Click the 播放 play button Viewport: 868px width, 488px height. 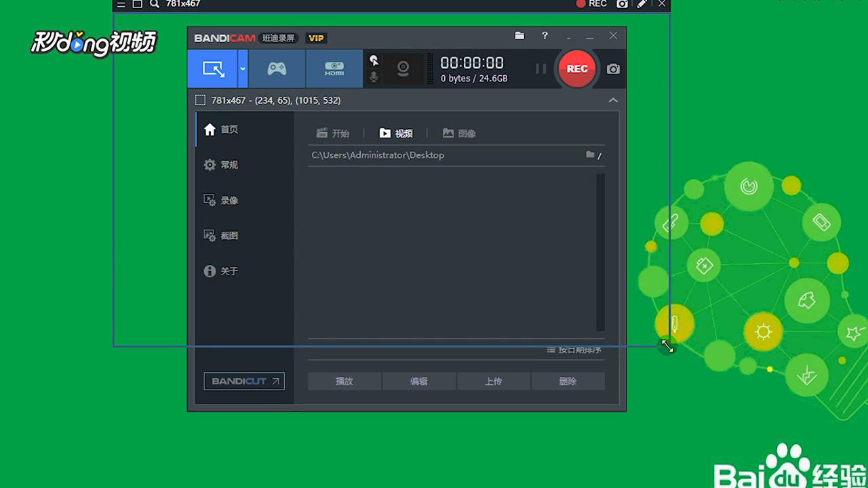tap(344, 381)
